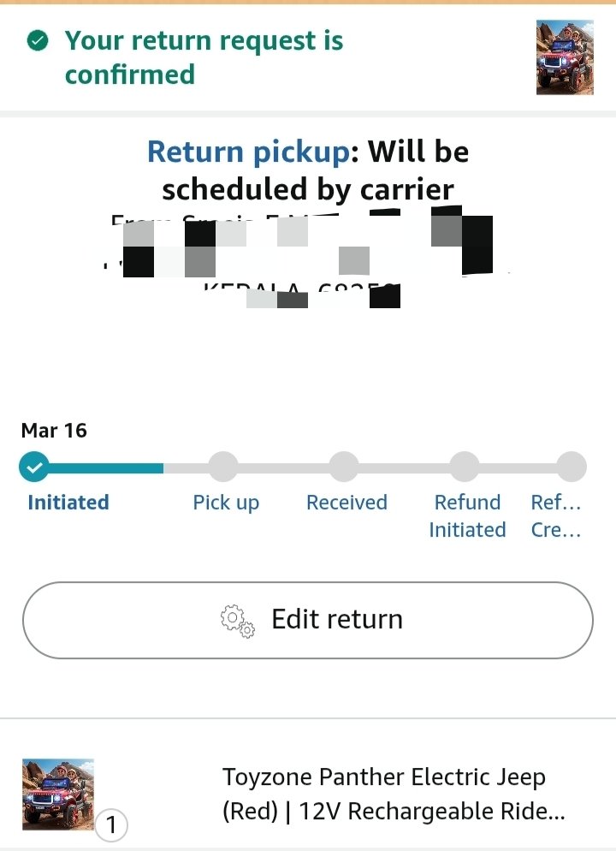
Task: Select the Received stage label
Action: (346, 503)
